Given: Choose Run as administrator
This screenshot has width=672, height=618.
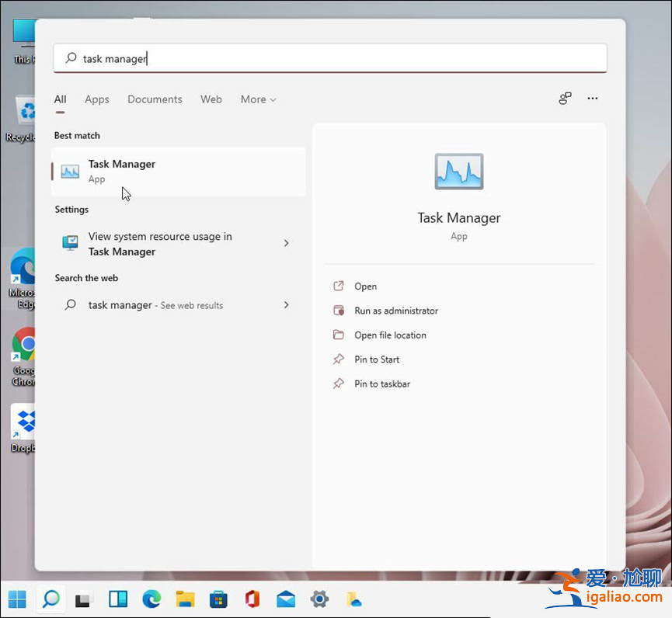Looking at the screenshot, I should pyautogui.click(x=396, y=311).
